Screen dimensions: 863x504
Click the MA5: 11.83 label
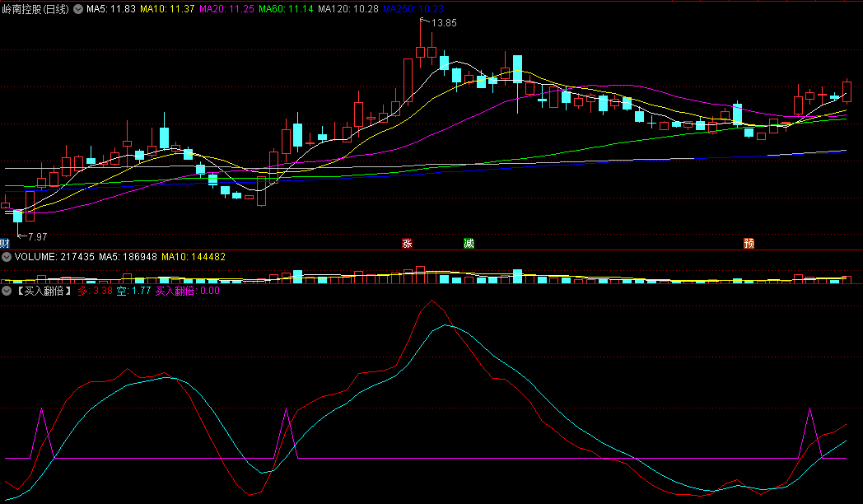pos(111,9)
